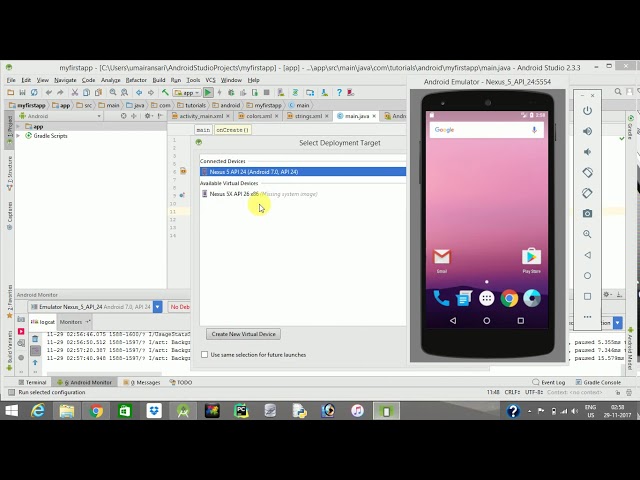
Task: Open the Terminal tool window button
Action: coord(33,382)
